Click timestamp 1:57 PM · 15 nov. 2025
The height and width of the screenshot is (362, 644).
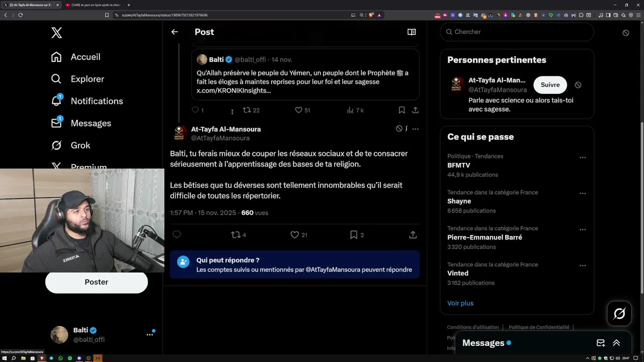tap(203, 213)
